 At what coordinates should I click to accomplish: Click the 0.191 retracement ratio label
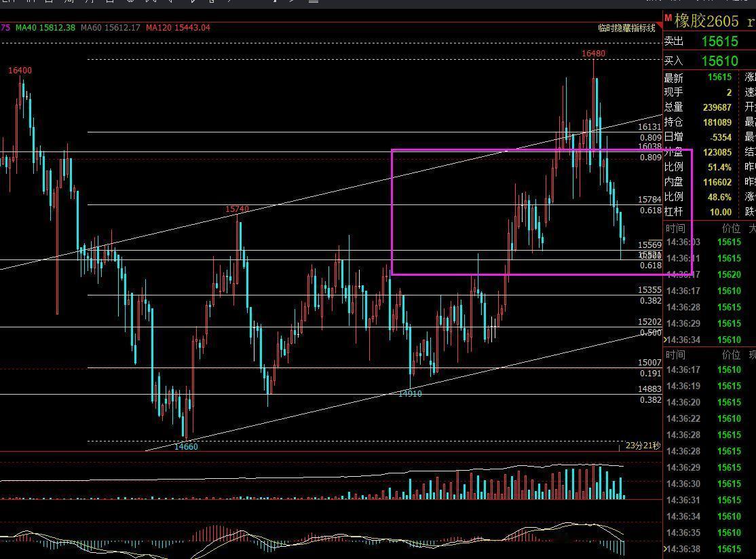pyautogui.click(x=650, y=374)
